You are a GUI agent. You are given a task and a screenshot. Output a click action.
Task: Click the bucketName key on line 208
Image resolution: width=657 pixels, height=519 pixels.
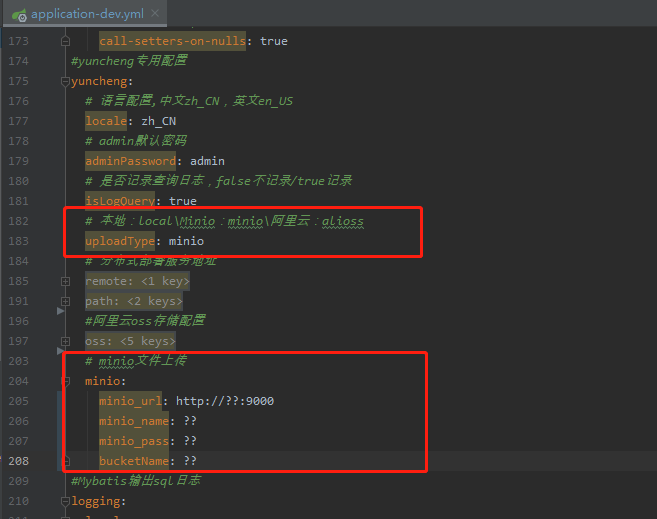coord(131,461)
